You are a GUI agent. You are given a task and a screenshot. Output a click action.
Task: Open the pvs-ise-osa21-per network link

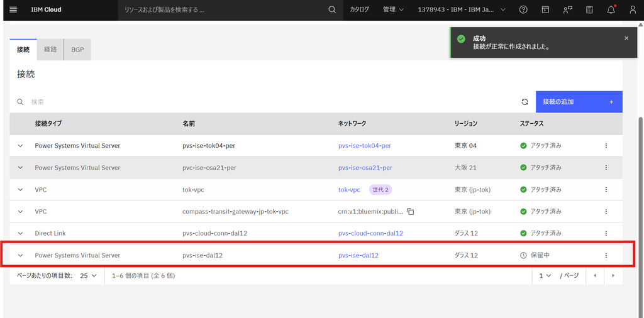point(365,167)
